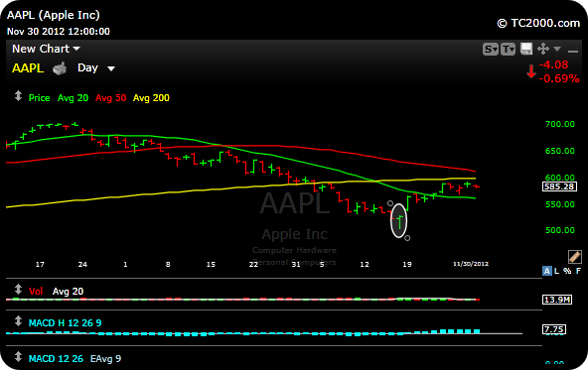
Task: Open the gray triangle menu beside move icon
Action: (x=557, y=49)
